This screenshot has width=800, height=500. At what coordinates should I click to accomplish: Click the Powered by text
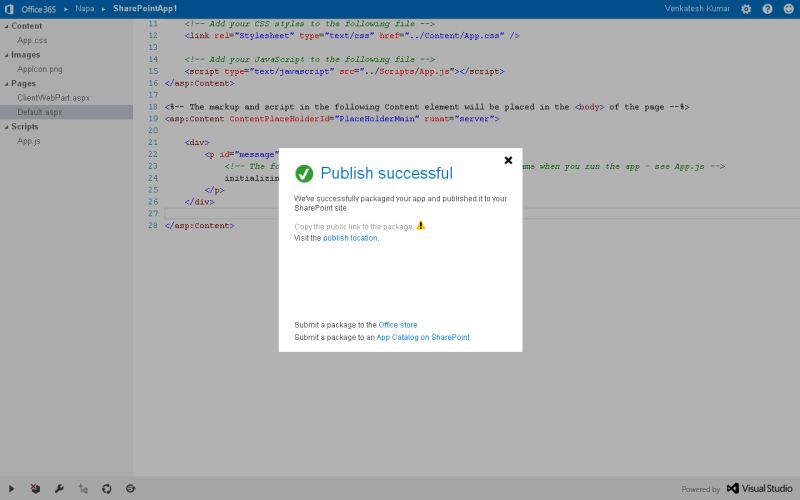tap(701, 489)
